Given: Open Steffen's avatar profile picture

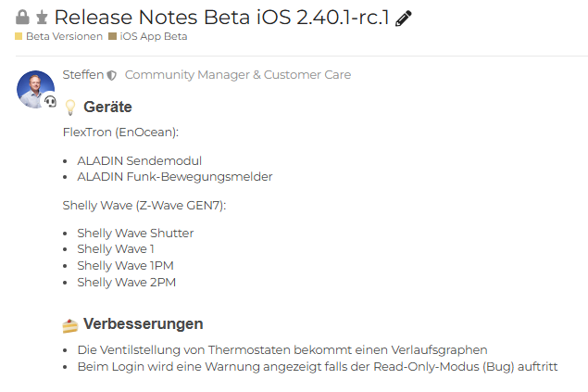Looking at the screenshot, I should 35,88.
